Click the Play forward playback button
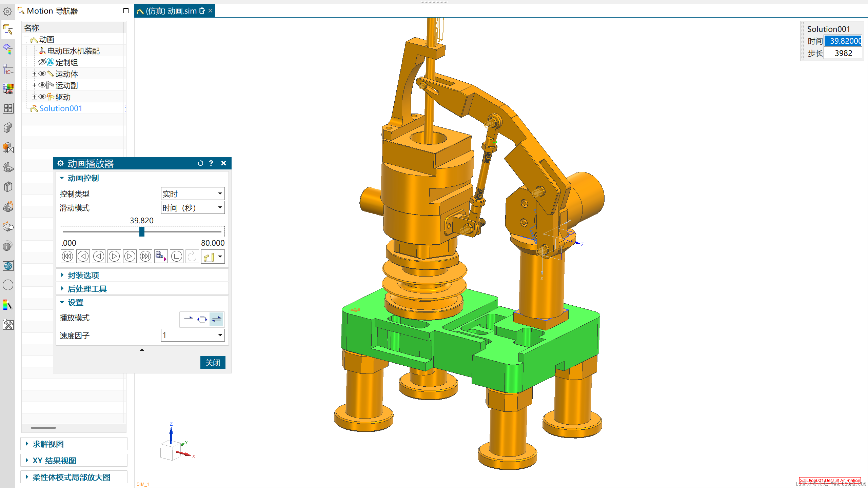Image resolution: width=868 pixels, height=488 pixels. pyautogui.click(x=114, y=257)
